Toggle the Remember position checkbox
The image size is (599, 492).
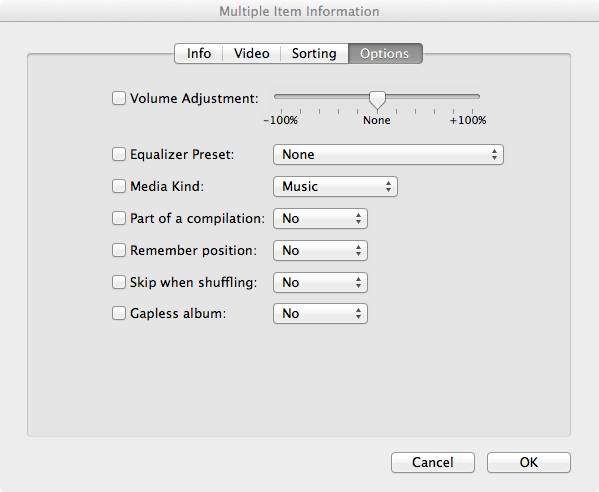pos(119,250)
